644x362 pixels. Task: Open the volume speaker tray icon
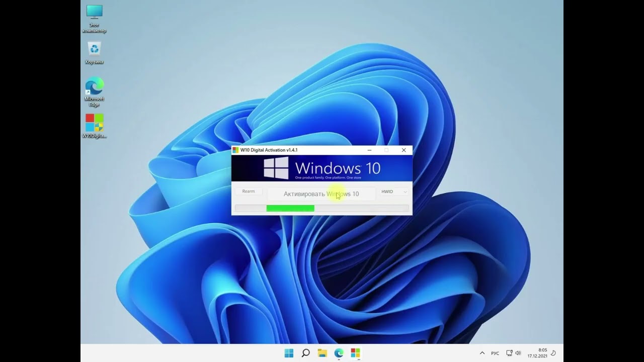coord(518,353)
